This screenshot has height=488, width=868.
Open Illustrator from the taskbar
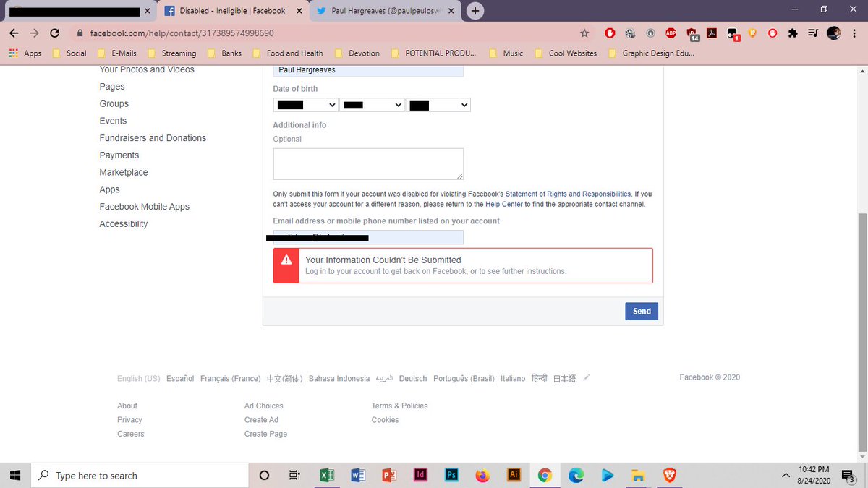(x=514, y=475)
